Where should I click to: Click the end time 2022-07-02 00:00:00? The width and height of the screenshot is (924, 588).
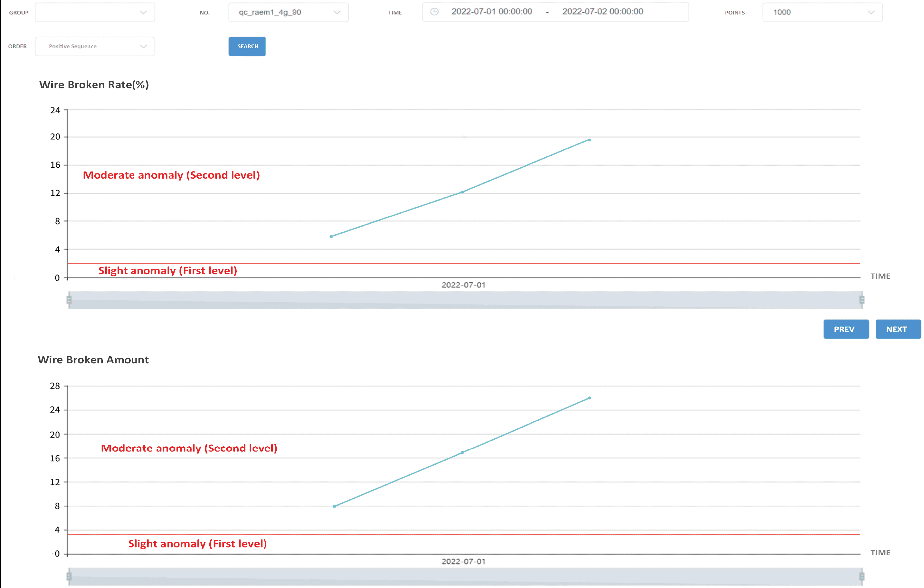603,12
